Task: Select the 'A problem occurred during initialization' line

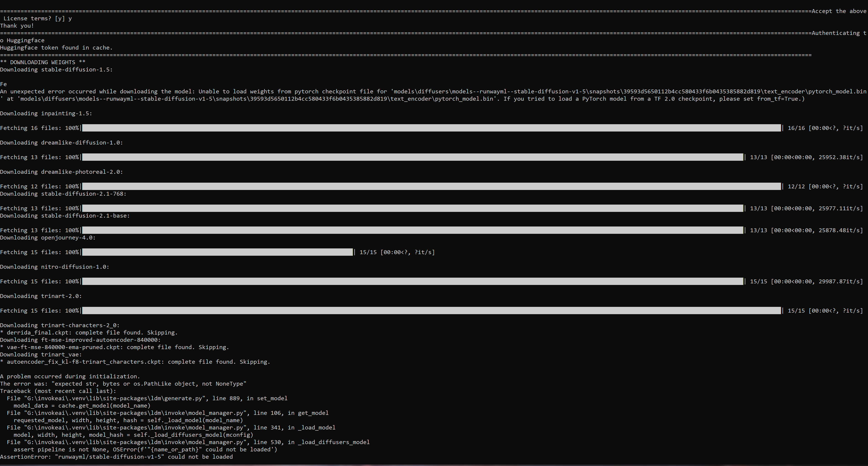Action: 70,376
